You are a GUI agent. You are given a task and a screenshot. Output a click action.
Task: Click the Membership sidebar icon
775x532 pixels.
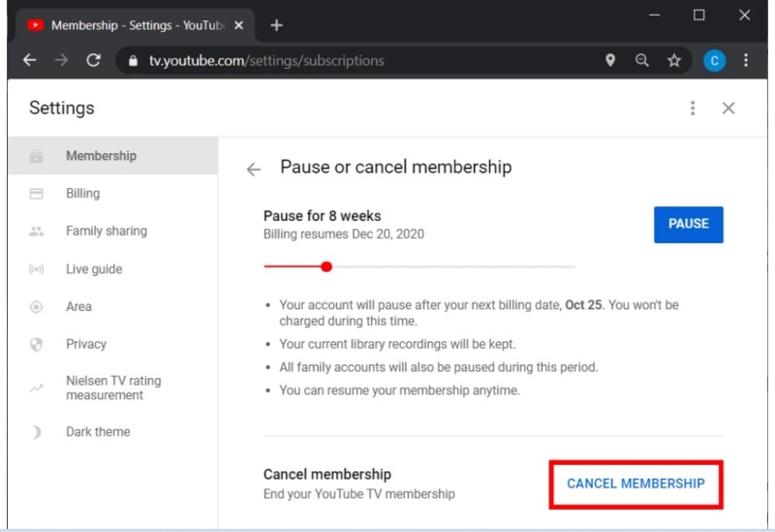36,156
